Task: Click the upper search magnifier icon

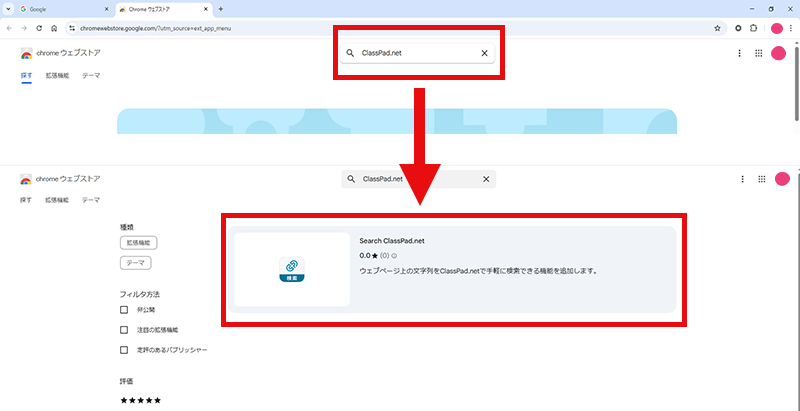Action: point(350,53)
